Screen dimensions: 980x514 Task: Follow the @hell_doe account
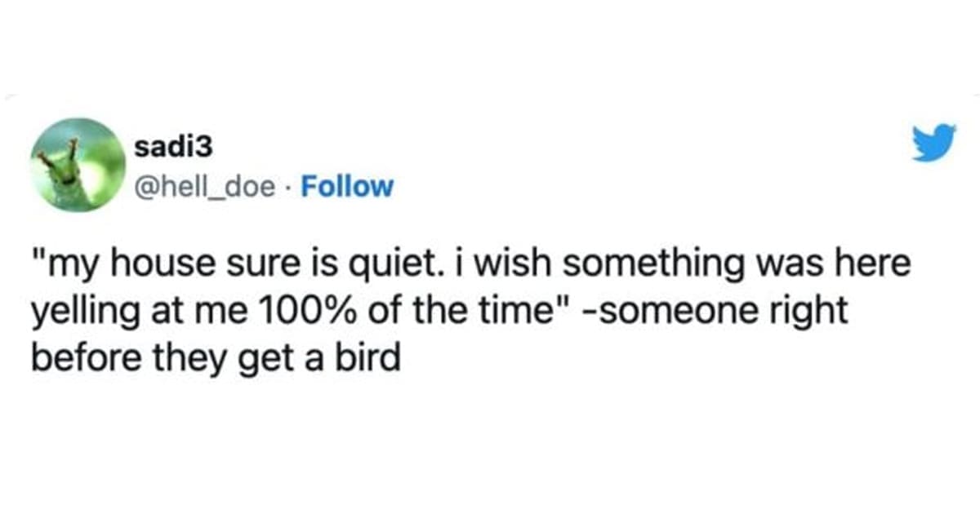(347, 187)
